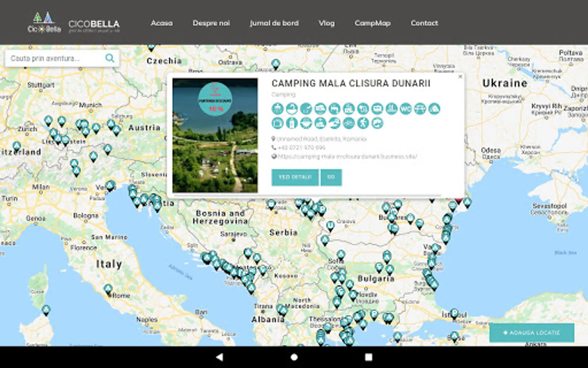The width and height of the screenshot is (588, 368).
Task: Click the Camping Mala Clisura Dunarii title
Action: pos(351,83)
